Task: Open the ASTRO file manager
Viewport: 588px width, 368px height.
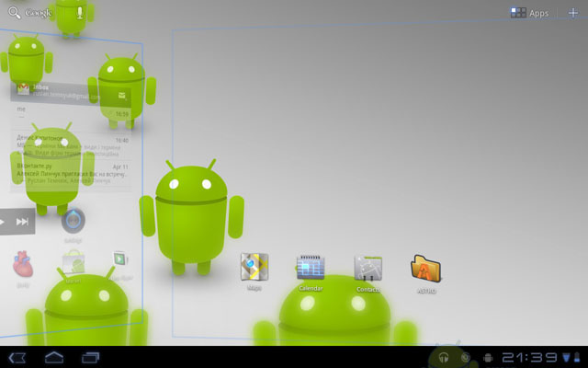Action: click(425, 269)
